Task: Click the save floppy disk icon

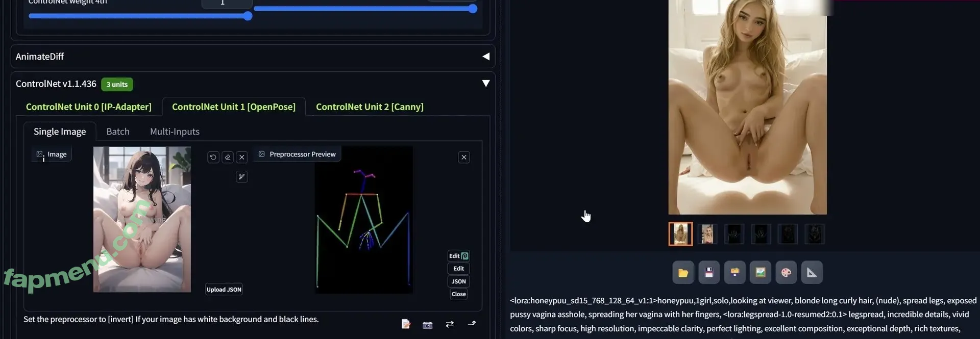Action: [x=709, y=273]
